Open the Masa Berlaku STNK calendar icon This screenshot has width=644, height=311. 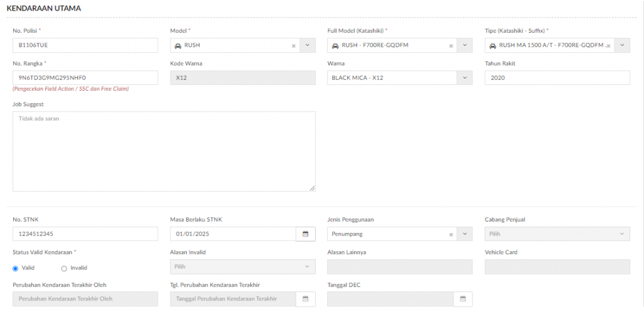tap(305, 234)
